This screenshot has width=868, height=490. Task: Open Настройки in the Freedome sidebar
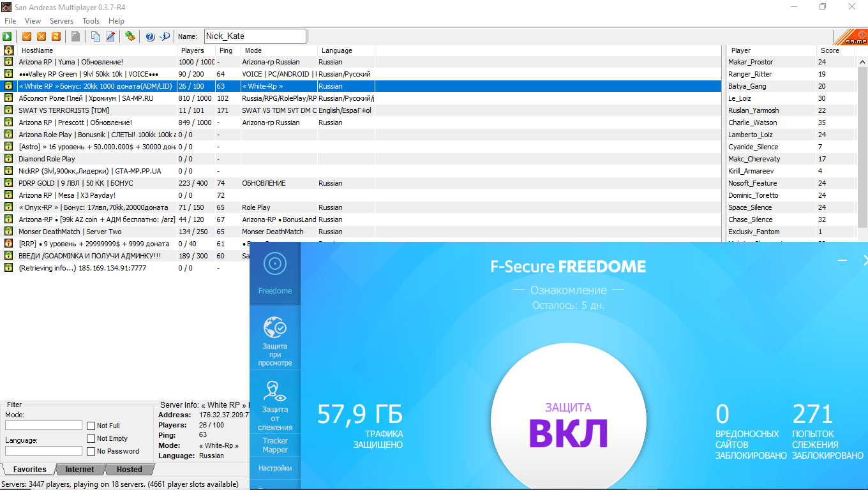click(275, 468)
